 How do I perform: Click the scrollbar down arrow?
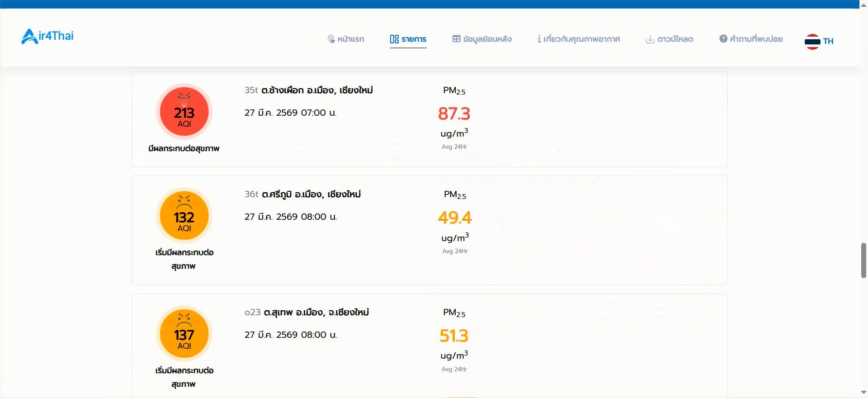[863, 393]
